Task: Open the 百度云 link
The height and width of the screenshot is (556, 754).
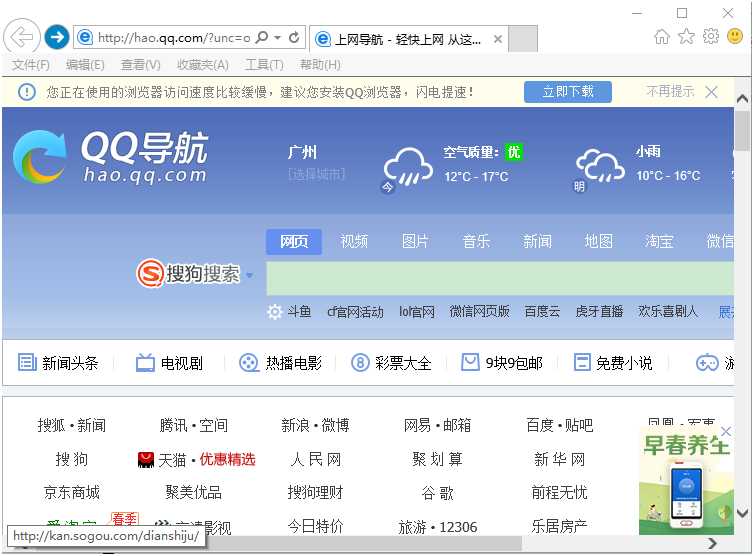Action: pyautogui.click(x=542, y=312)
